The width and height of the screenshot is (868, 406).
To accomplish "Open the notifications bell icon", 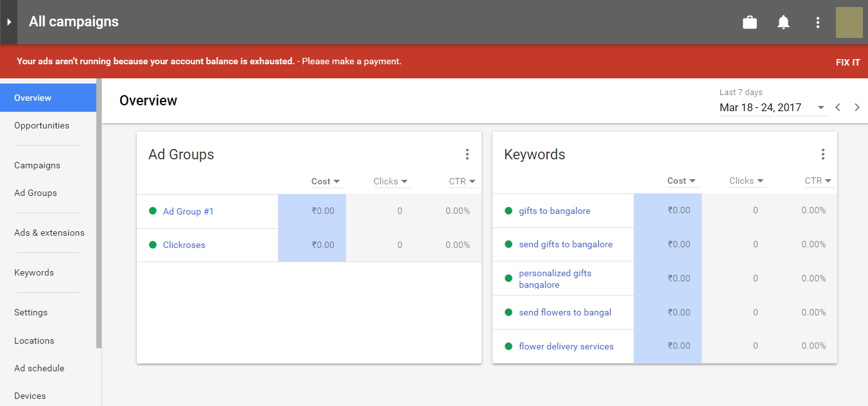I will (x=783, y=22).
